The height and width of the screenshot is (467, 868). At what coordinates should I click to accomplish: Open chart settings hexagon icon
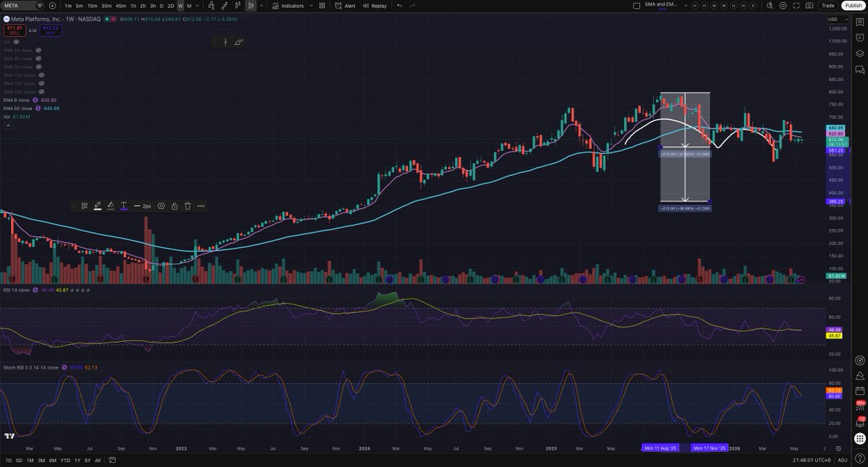(783, 6)
